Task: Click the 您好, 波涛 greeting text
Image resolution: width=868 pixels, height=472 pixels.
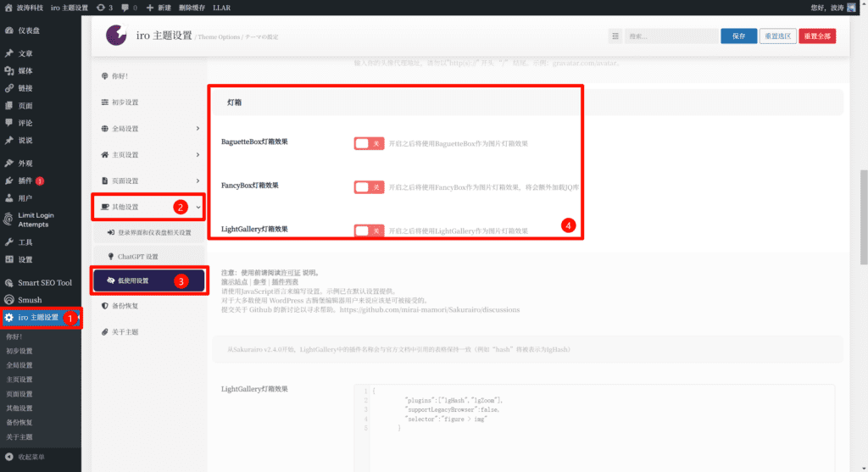Action: (827, 8)
